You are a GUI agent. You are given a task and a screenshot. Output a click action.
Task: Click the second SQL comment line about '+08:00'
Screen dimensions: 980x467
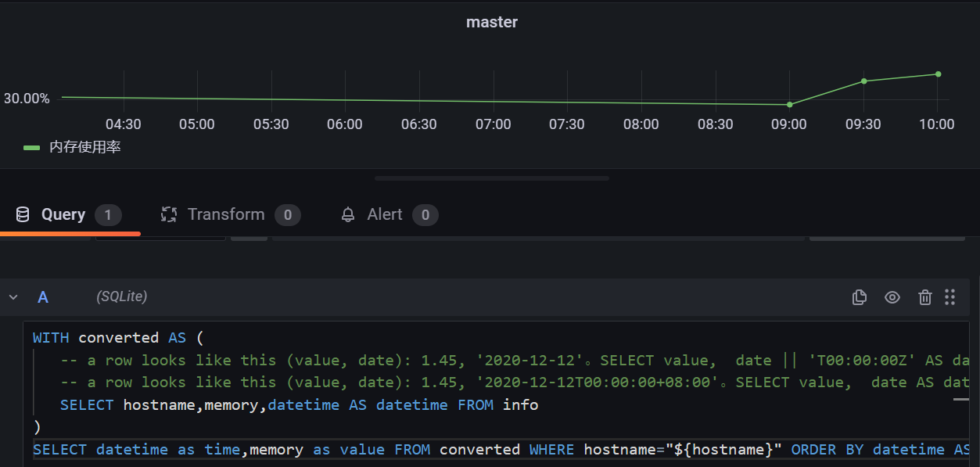tap(515, 383)
